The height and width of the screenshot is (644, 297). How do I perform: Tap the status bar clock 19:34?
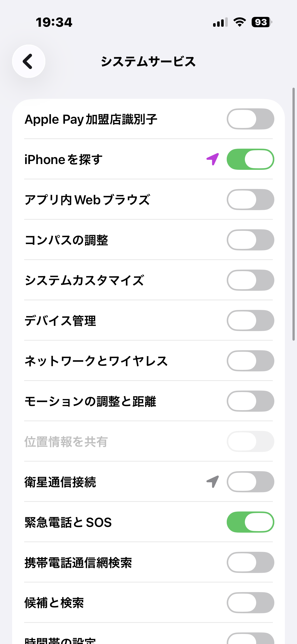[x=54, y=22]
